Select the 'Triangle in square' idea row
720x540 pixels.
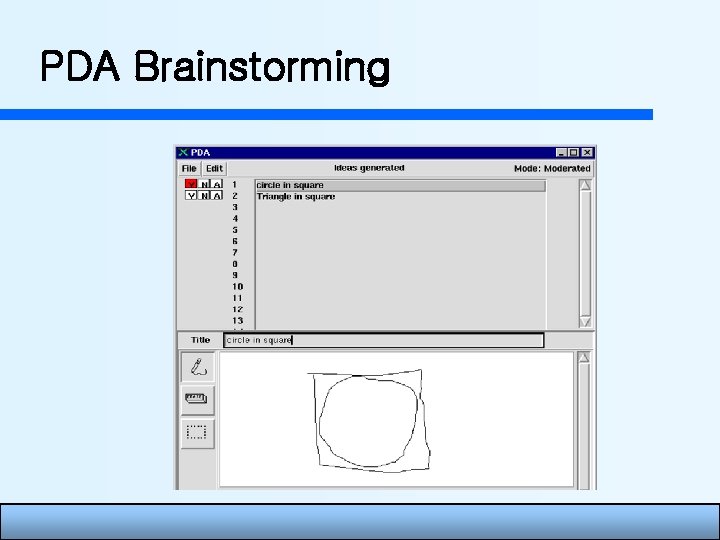[x=400, y=197]
